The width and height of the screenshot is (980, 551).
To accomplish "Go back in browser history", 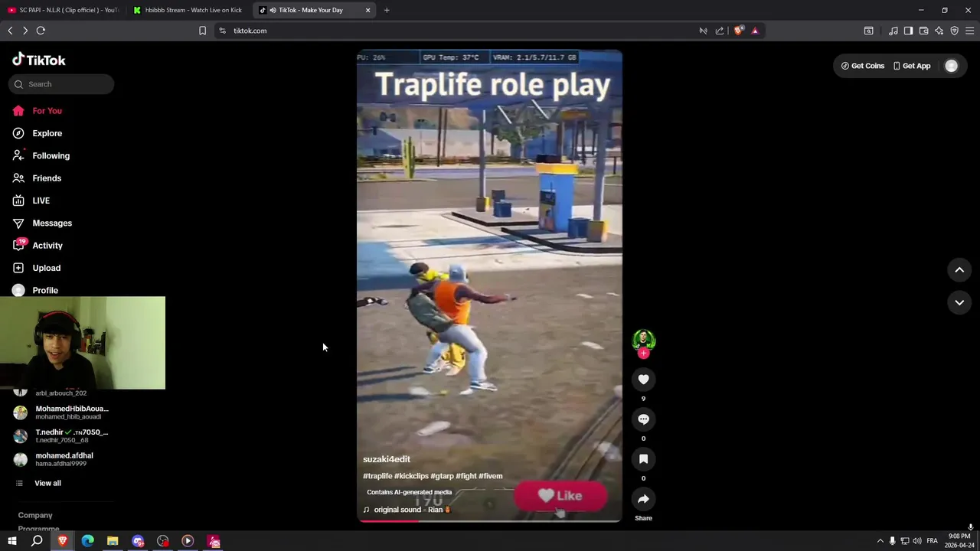I will pos(10,31).
